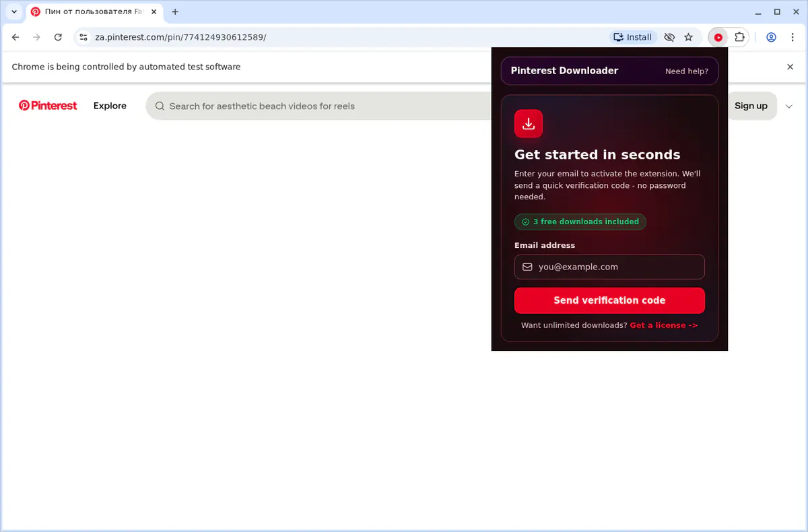
Task: Click the Pinterest favicon on the tab
Action: (36, 12)
